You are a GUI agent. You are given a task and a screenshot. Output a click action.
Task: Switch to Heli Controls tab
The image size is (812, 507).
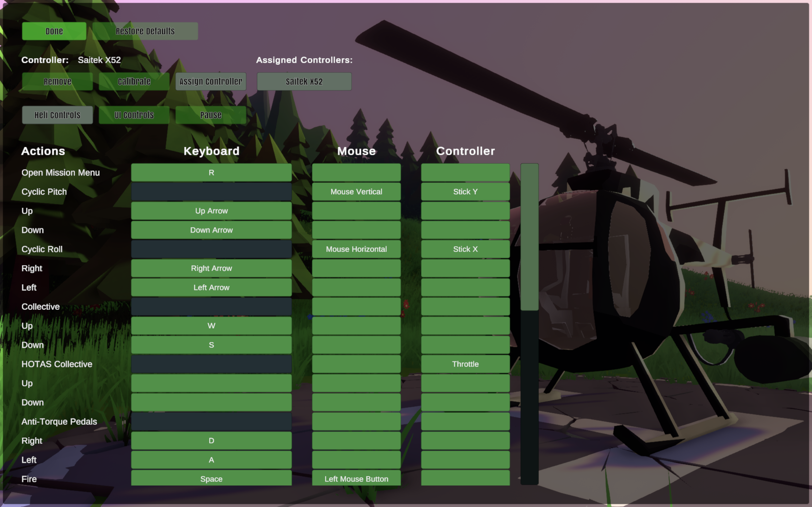(57, 115)
